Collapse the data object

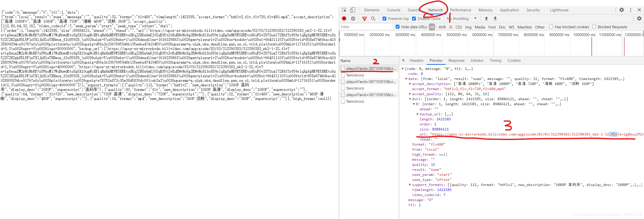click(x=406, y=79)
